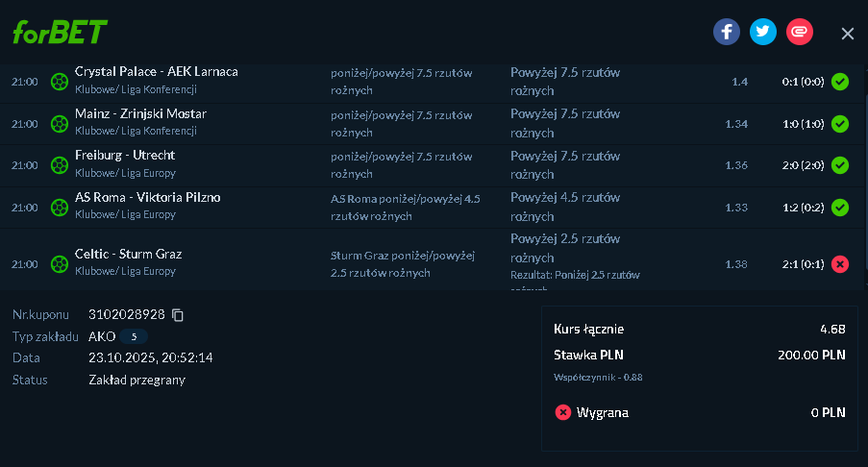Click green check for Mainz bet
Image resolution: width=868 pixels, height=467 pixels.
click(x=840, y=124)
